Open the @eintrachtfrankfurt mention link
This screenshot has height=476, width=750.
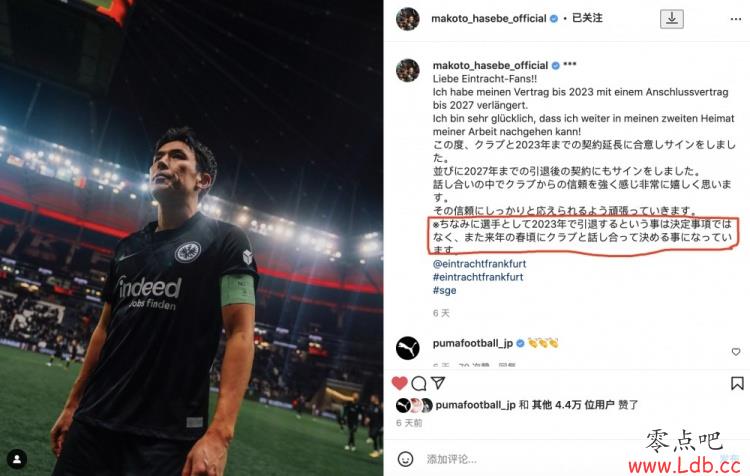[479, 264]
